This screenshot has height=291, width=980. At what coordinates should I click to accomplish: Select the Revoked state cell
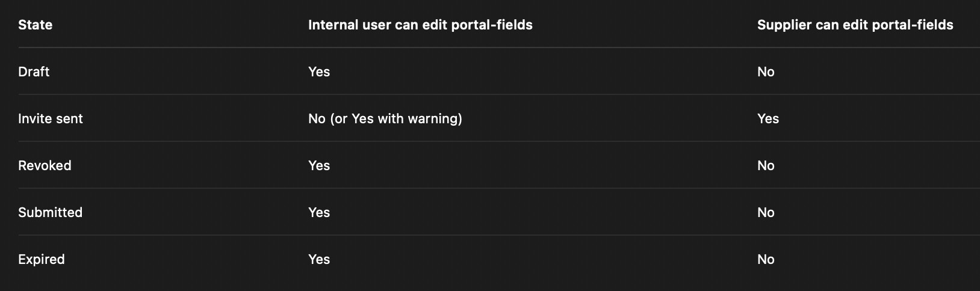coord(45,165)
